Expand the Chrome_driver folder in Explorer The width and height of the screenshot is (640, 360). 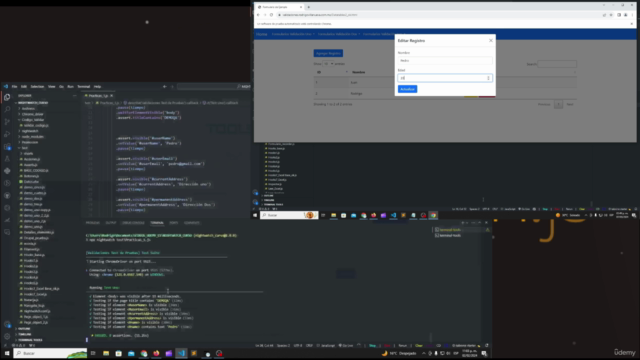(32, 114)
